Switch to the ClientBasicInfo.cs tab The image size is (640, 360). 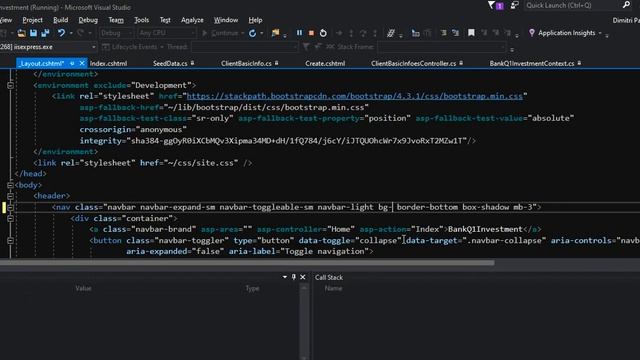246,63
